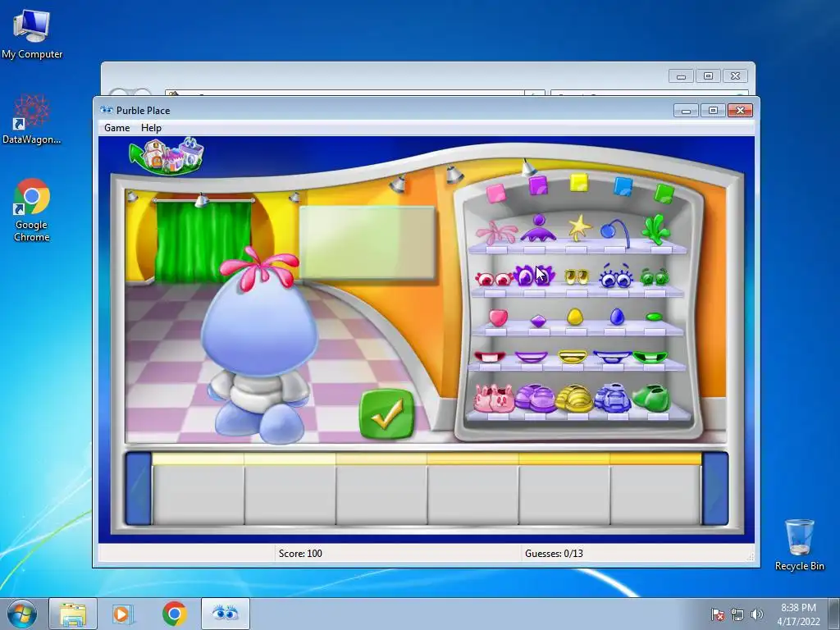Viewport: 840px width, 630px height.
Task: Choose the blue antenna hair piece
Action: pyautogui.click(x=614, y=232)
